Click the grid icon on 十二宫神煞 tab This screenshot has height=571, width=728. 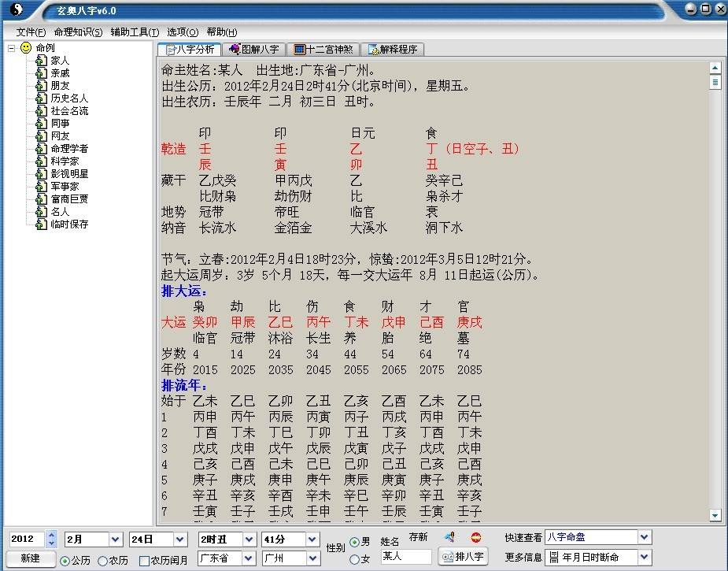(x=300, y=50)
